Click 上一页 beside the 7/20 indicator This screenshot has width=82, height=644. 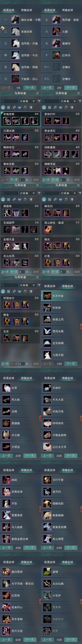[x=47, y=640]
